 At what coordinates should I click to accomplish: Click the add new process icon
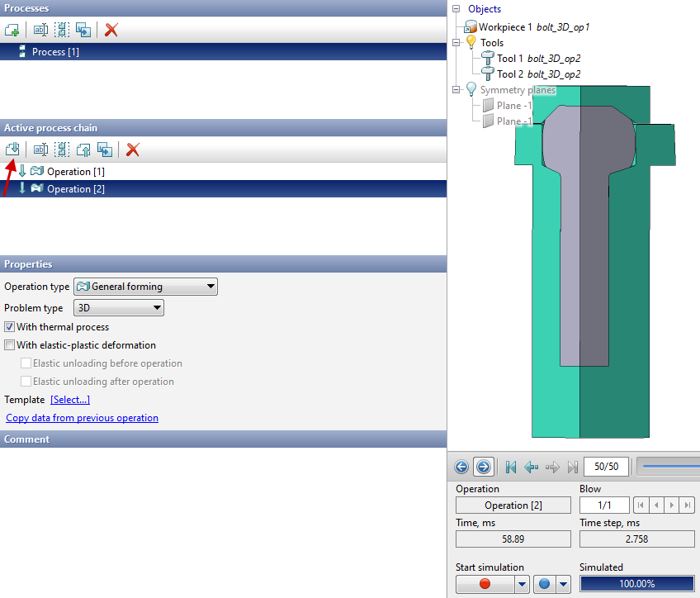[x=12, y=30]
